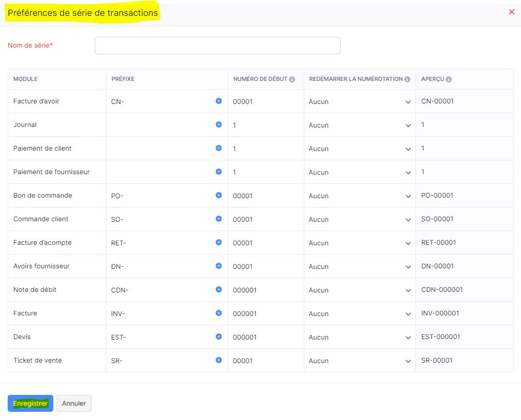Click the Enregistrer button

[30, 404]
